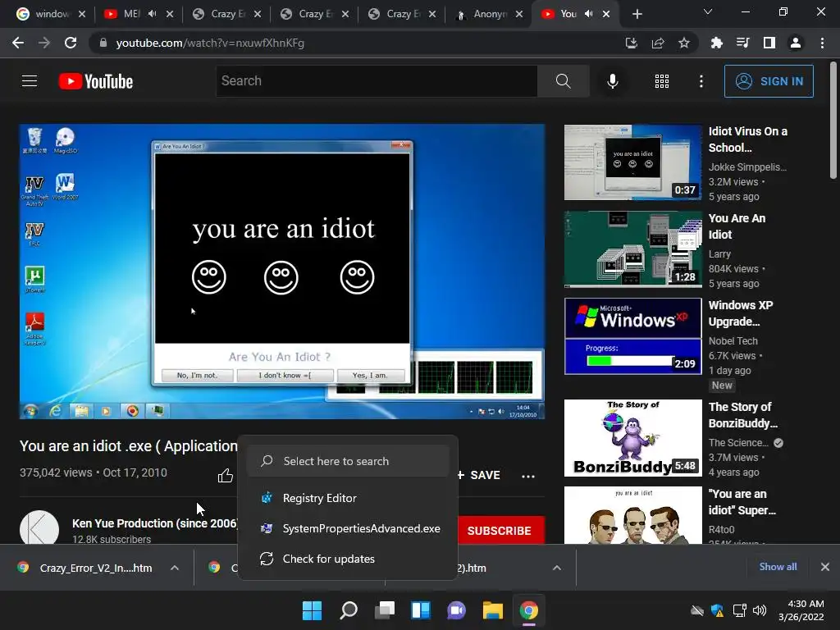
Task: Click SAVE to add video to playlist
Action: [x=478, y=475]
